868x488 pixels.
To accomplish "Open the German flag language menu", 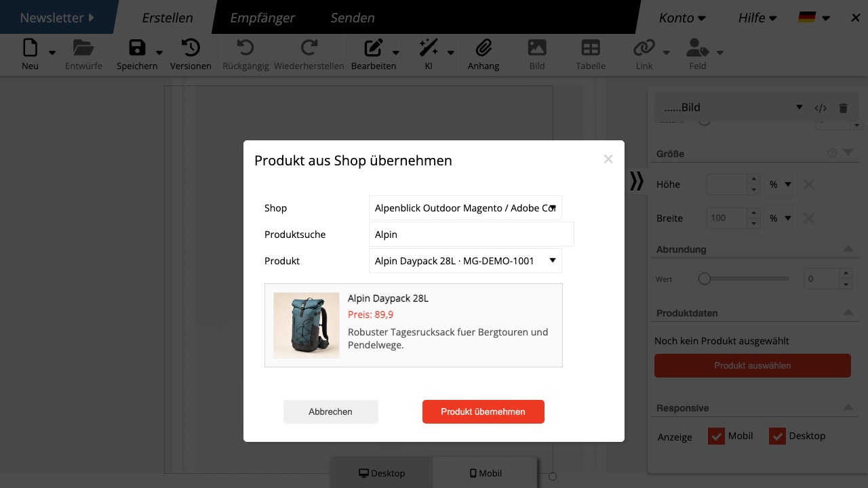I will pyautogui.click(x=814, y=18).
